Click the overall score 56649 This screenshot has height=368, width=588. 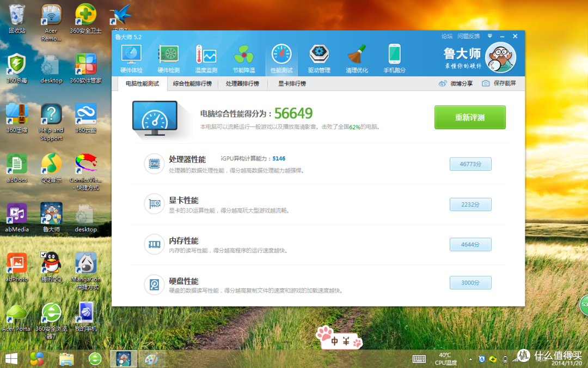(293, 113)
